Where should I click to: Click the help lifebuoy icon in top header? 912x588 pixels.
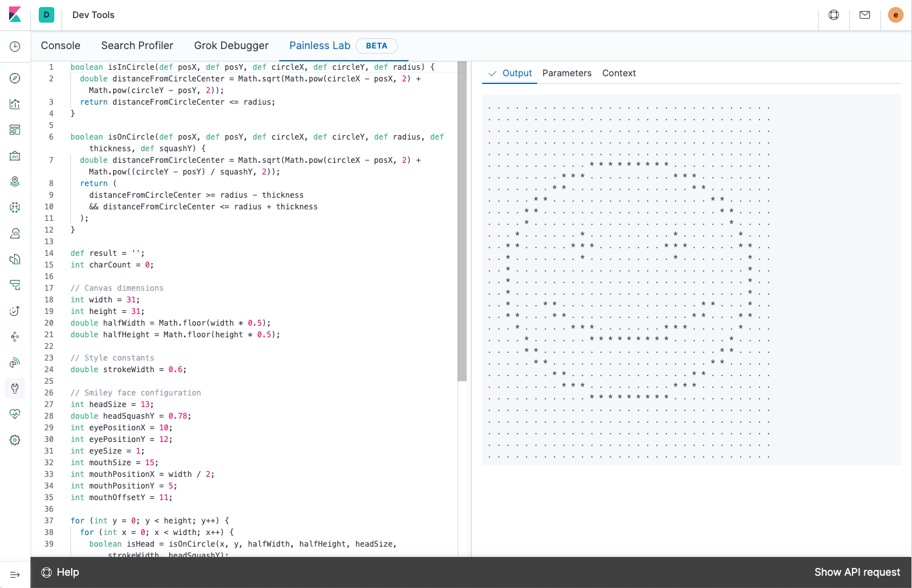(834, 15)
